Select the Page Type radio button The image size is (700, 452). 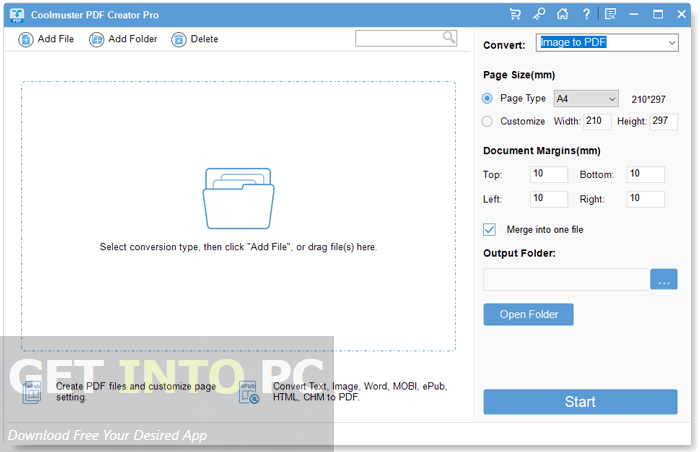pyautogui.click(x=487, y=98)
